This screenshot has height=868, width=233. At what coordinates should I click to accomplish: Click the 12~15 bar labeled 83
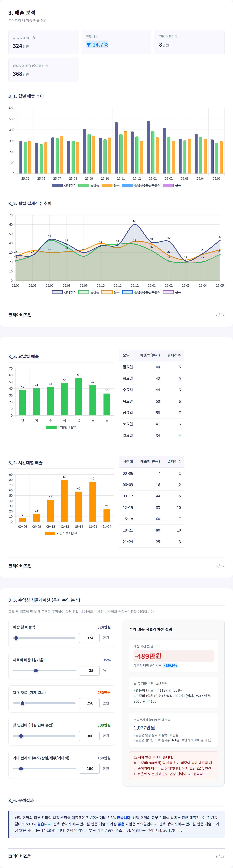[65, 501]
